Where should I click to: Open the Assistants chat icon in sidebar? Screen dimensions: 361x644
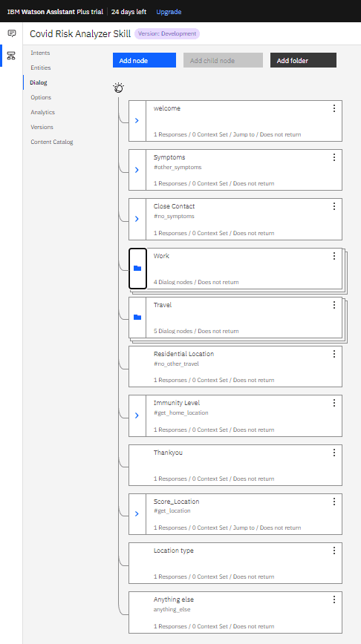[12, 33]
